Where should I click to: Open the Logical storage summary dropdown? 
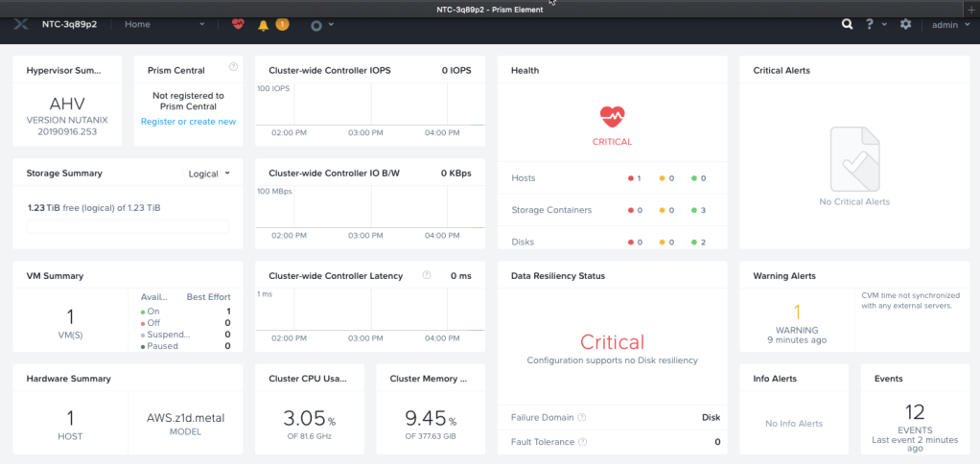[209, 174]
